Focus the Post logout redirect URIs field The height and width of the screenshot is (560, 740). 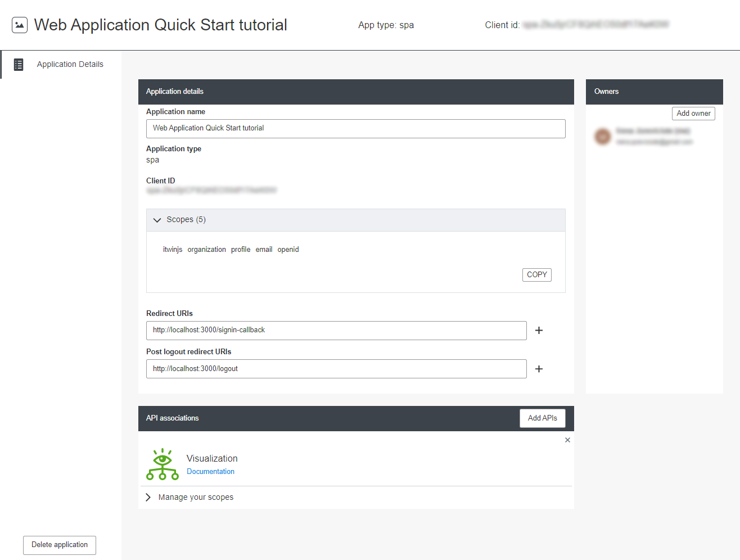click(336, 369)
